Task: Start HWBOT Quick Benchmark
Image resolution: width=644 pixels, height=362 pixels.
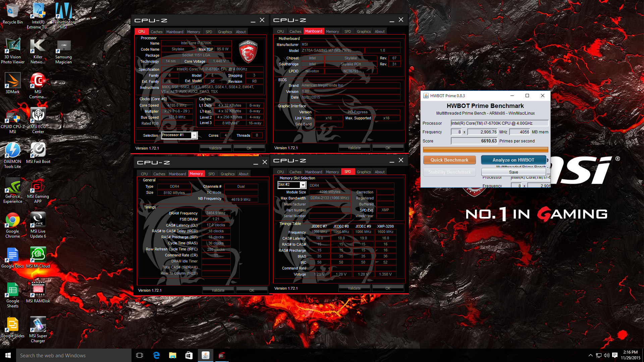Action: (449, 160)
